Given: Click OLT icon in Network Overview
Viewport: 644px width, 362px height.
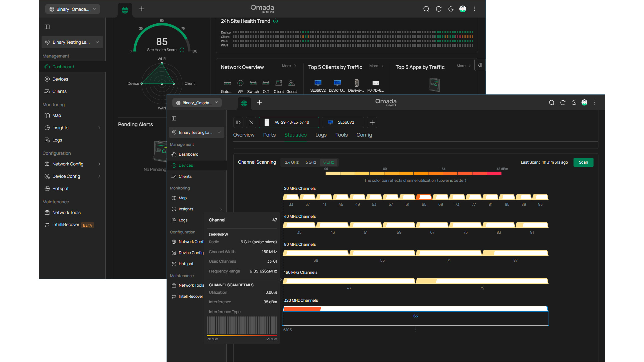Looking at the screenshot, I should 266,83.
